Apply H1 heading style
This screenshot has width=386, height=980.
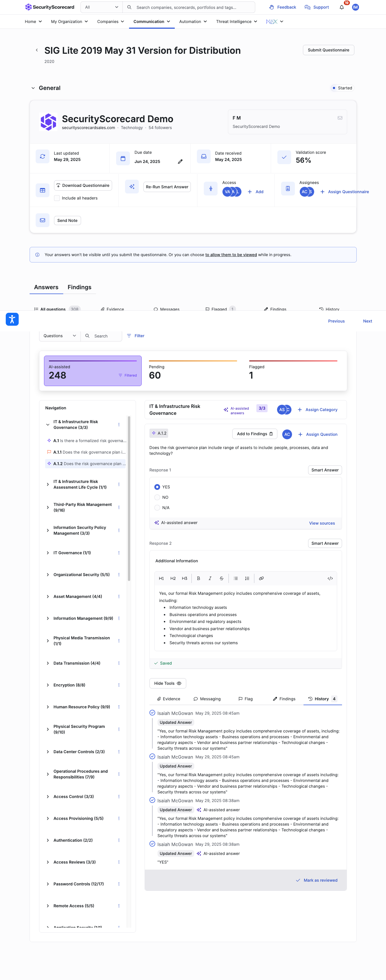161,578
